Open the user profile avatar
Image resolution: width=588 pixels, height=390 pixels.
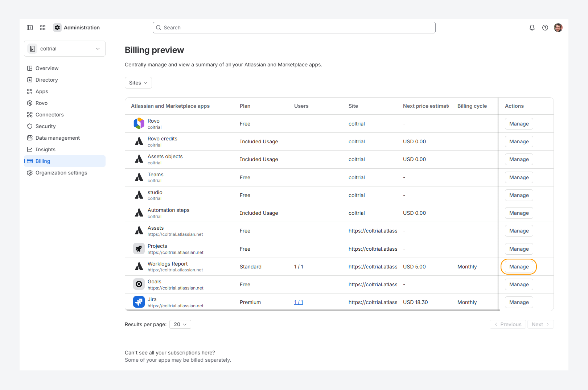(558, 28)
